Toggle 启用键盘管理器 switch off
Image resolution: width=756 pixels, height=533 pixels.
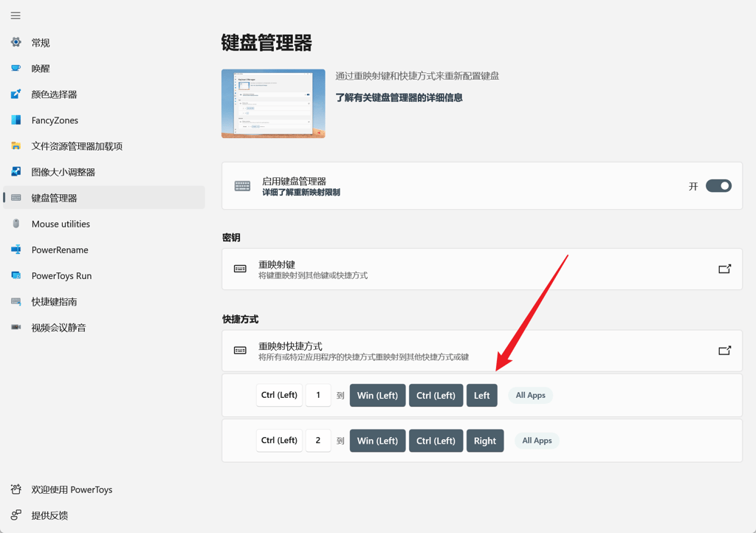coord(718,186)
